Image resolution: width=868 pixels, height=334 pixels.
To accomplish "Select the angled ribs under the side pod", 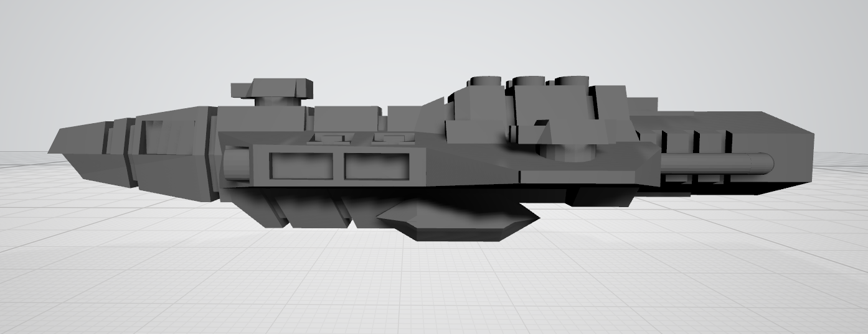I will click(311, 211).
